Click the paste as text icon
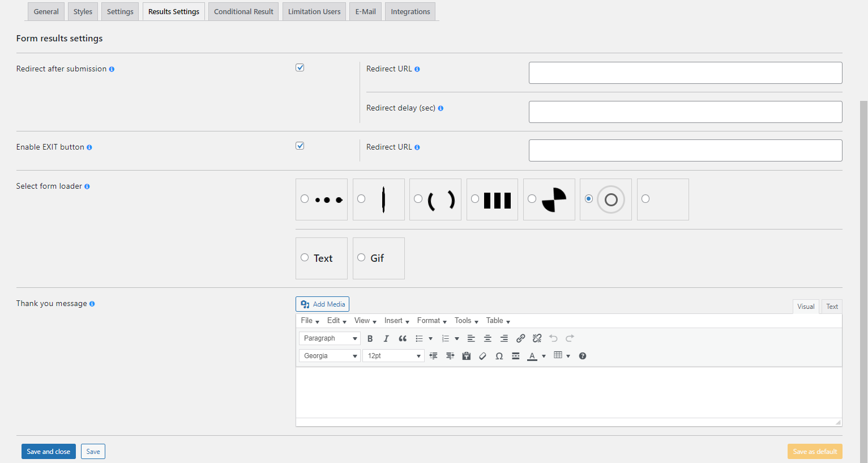Screen dimensions: 868x463 click(x=467, y=356)
